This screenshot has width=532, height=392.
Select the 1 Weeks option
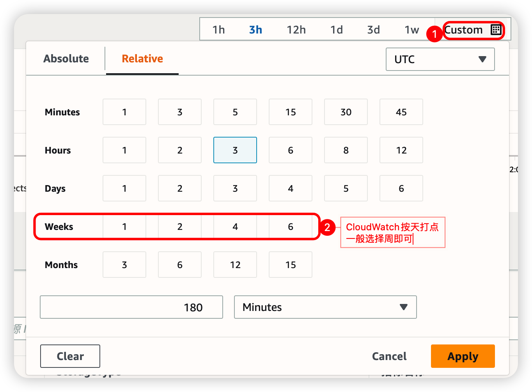point(124,226)
